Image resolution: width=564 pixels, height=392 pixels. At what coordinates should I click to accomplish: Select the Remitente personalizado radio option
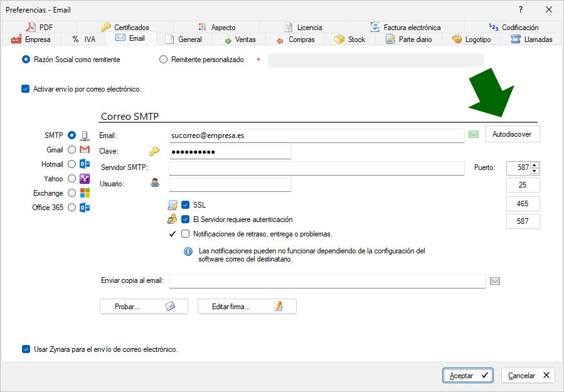(x=164, y=60)
